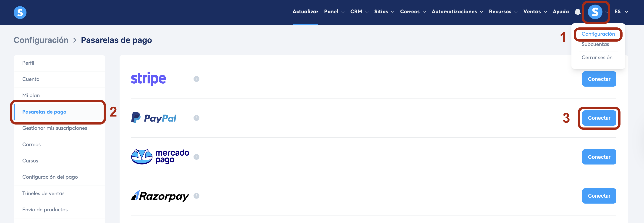Screen dimensions: 644x223
Task: Open Cursos in the settings sidebar
Action: point(59,161)
